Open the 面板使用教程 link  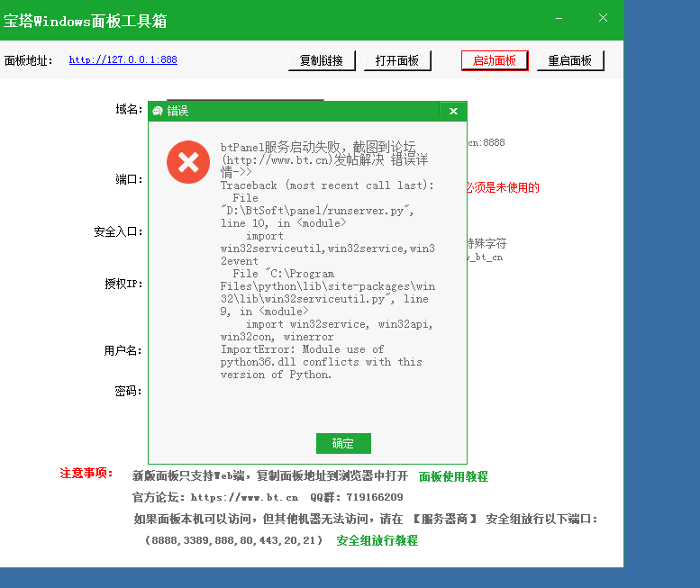click(453, 476)
